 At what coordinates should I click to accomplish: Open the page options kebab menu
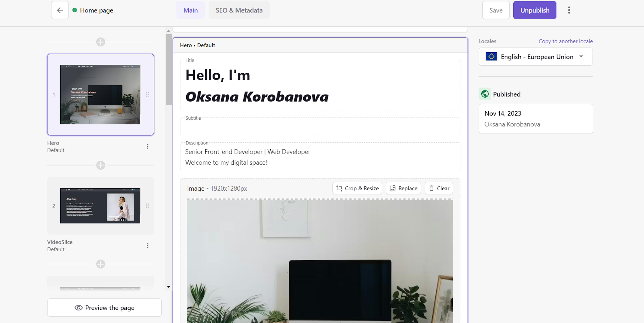(569, 10)
